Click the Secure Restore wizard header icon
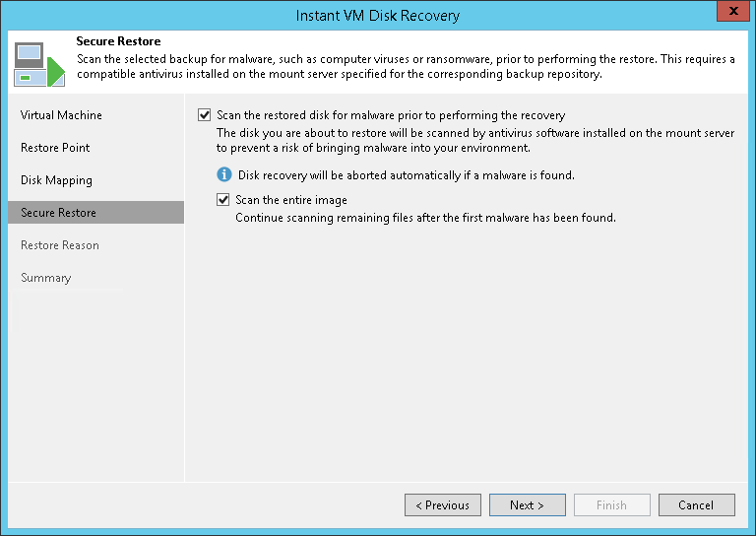Screen dimensions: 756x536 coord(36,63)
